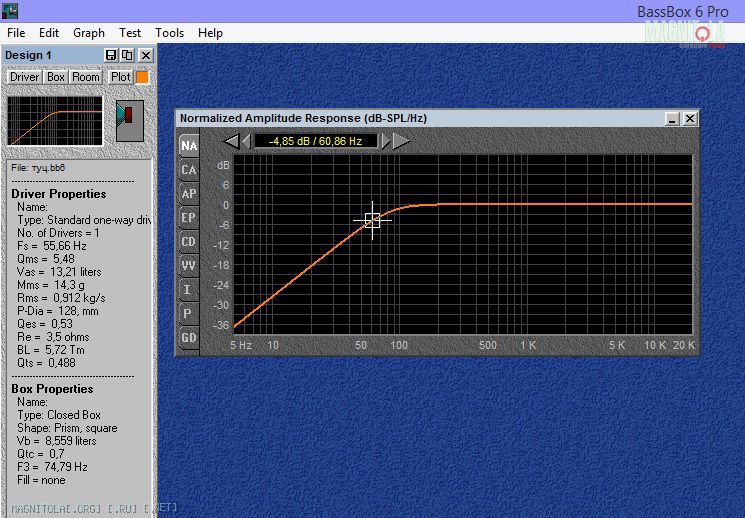Switch to the CA graph tab
745x518 pixels.
pyautogui.click(x=188, y=170)
